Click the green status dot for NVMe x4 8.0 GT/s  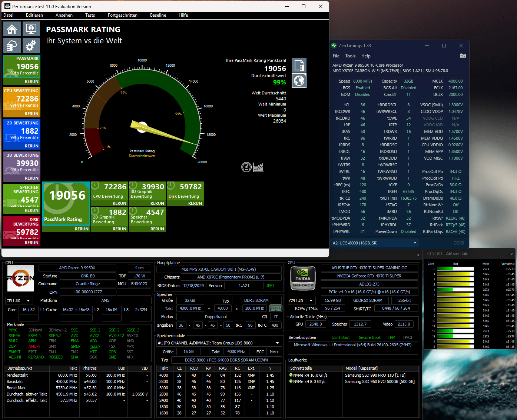point(291,381)
